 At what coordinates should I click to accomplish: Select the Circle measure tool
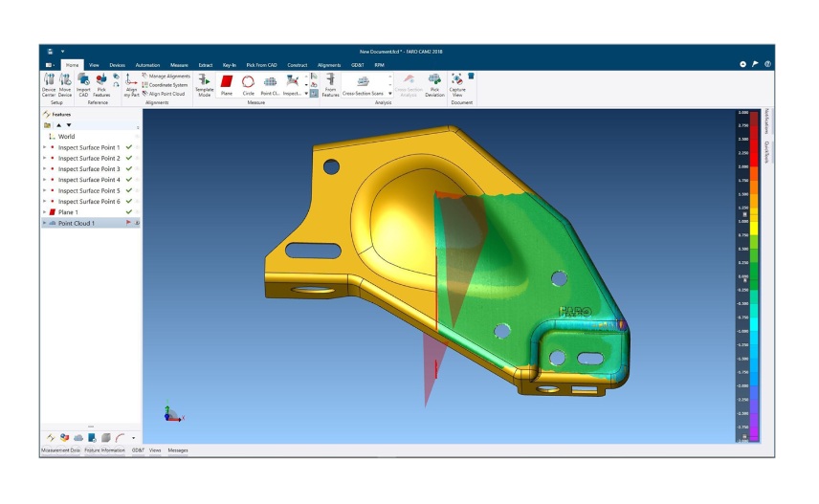tap(248, 84)
